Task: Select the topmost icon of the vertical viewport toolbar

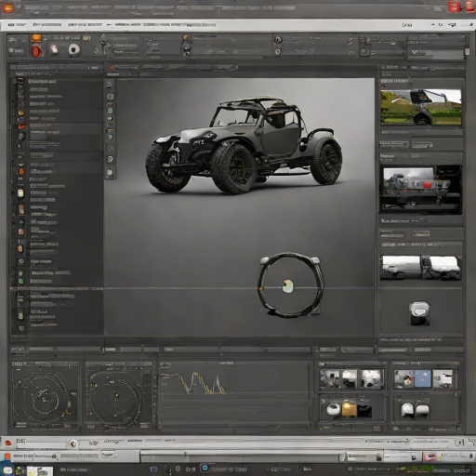Action: [110, 85]
